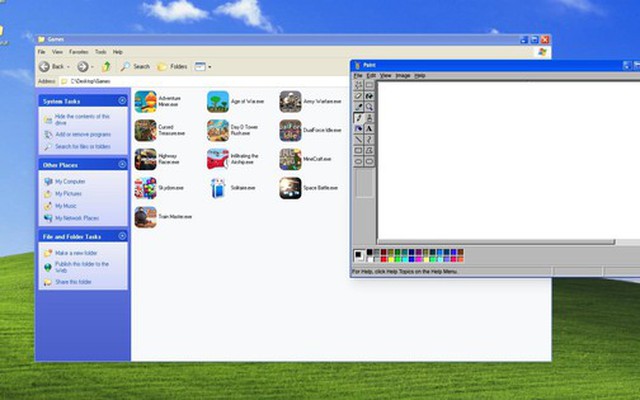Select the Skydom.exe game icon
The height and width of the screenshot is (400, 640).
pyautogui.click(x=146, y=188)
